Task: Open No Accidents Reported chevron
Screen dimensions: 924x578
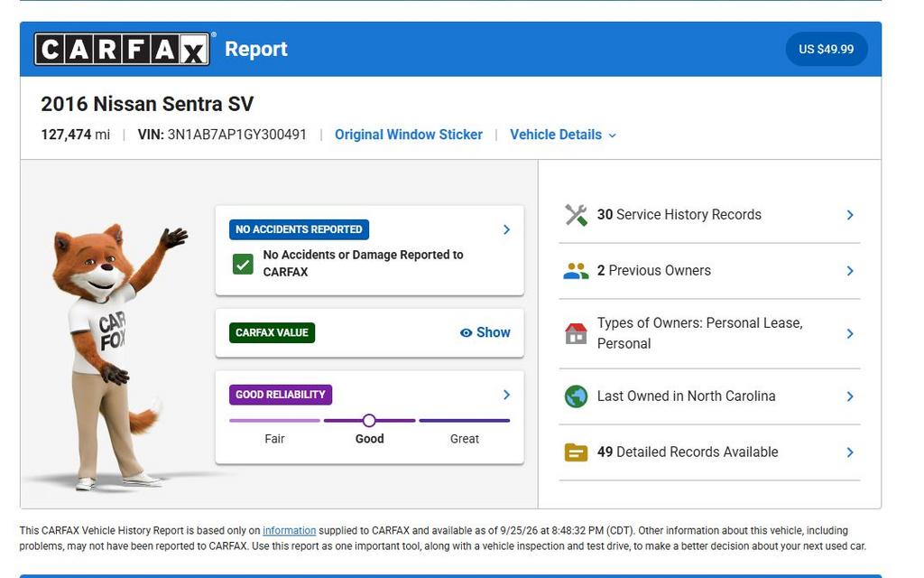Action: [506, 229]
